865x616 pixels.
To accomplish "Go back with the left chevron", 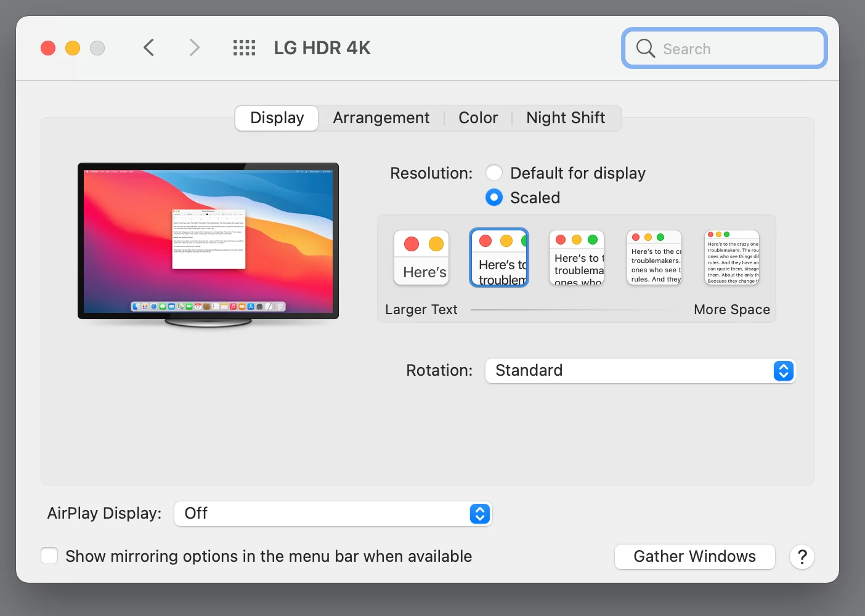I will coord(148,47).
